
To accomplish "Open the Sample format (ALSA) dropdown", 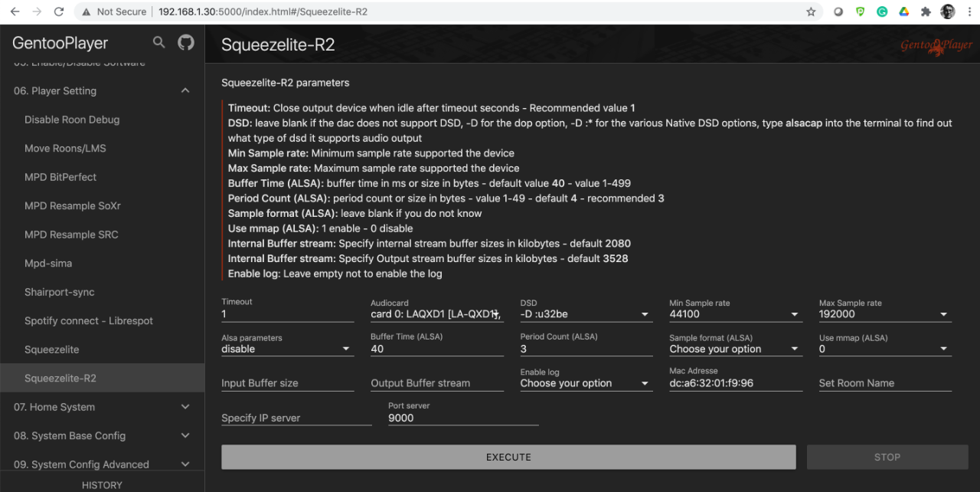I will (736, 349).
